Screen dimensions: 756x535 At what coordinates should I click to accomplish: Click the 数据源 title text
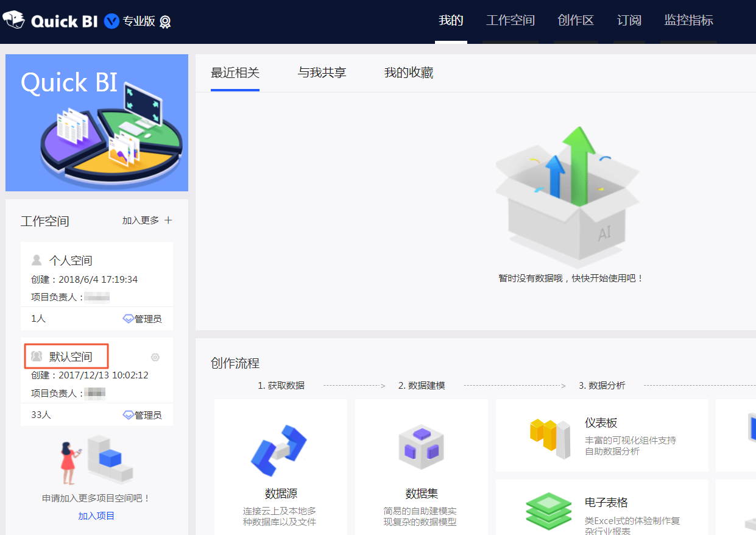(x=281, y=494)
